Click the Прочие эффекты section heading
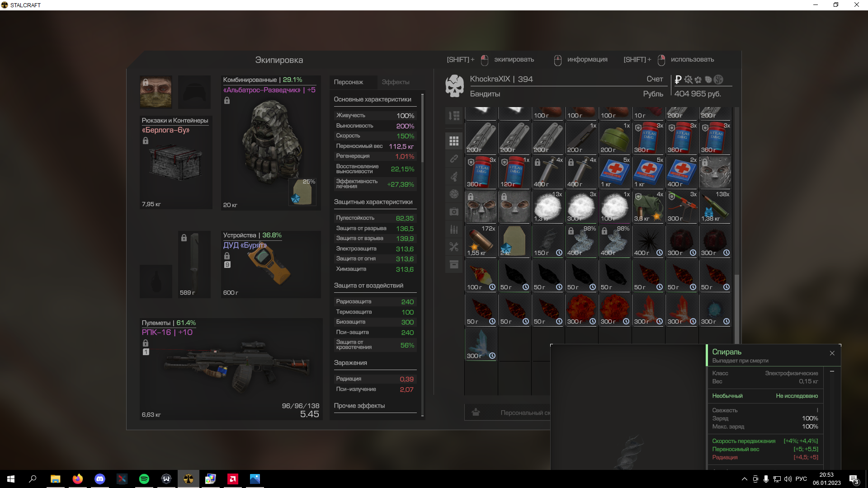The image size is (868, 488). tap(359, 406)
